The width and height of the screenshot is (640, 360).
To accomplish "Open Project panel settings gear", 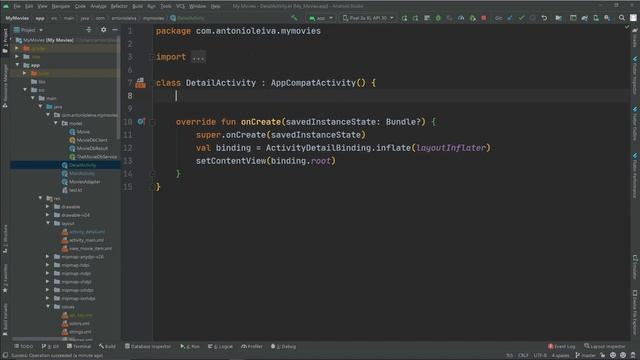I will (x=103, y=30).
